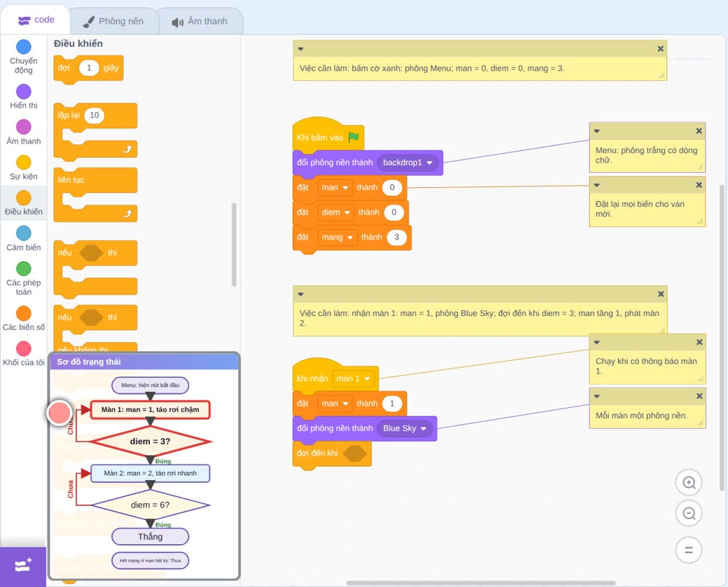Click the workspace horizontal scrollbar
The width and height of the screenshot is (728, 587).
click(481, 583)
